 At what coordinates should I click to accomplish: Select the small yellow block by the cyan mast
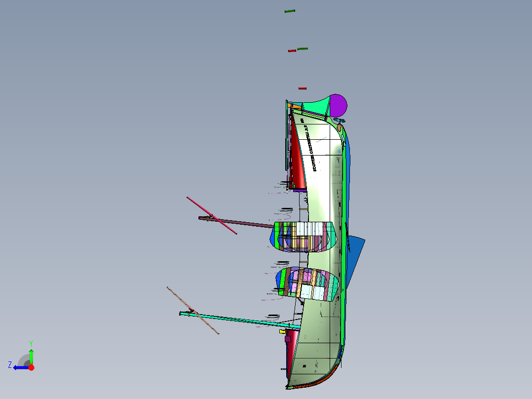(282, 331)
